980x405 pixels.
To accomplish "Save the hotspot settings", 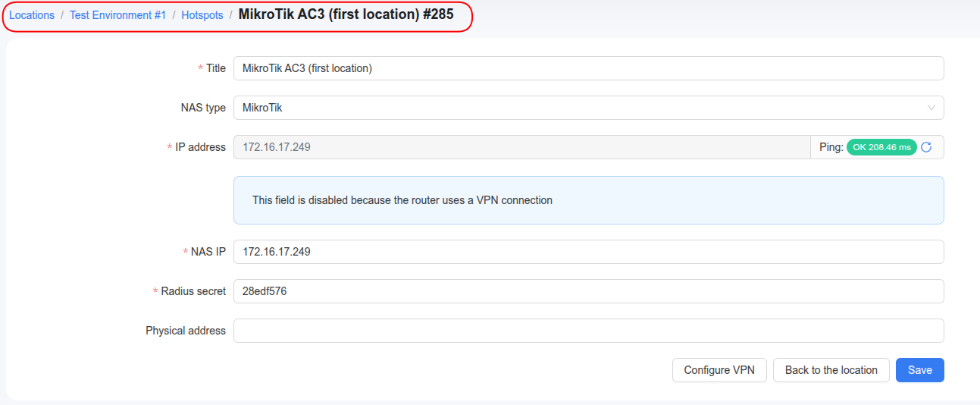I will click(x=919, y=370).
